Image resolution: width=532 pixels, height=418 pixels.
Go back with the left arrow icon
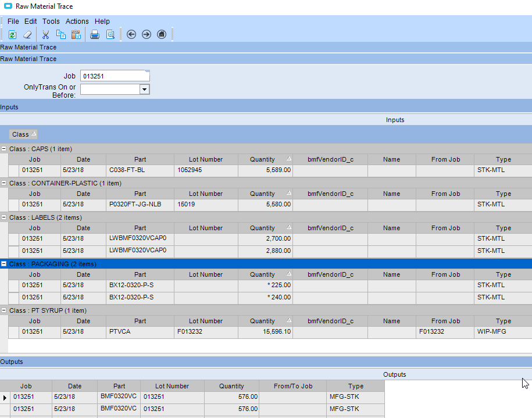(131, 34)
